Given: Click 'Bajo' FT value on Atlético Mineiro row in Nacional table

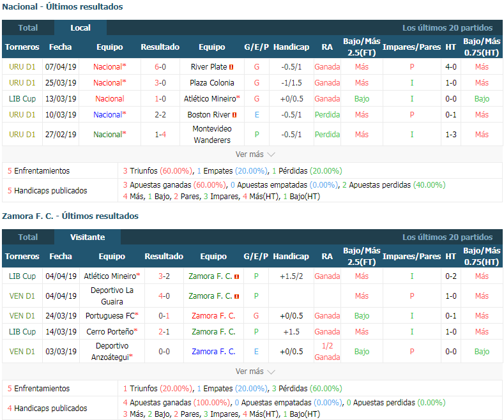Looking at the screenshot, I should click(x=362, y=98).
